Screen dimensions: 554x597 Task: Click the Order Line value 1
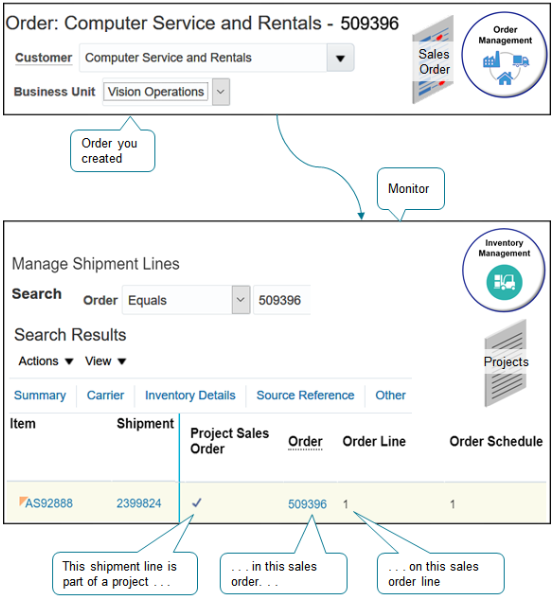click(345, 504)
